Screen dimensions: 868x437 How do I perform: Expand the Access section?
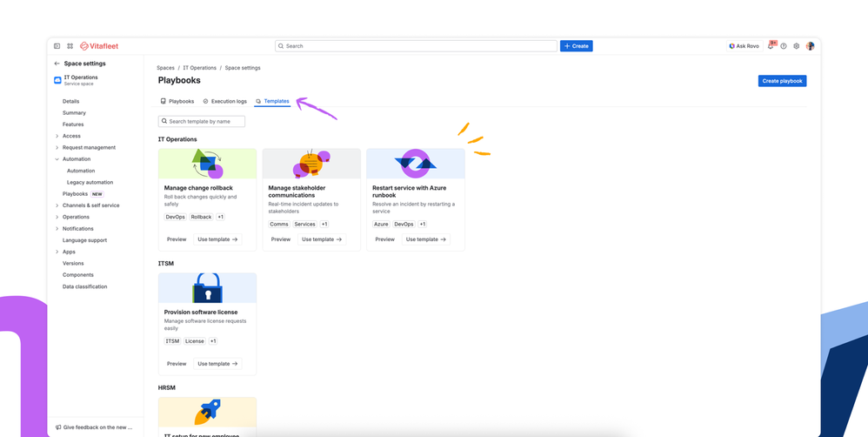pos(57,137)
